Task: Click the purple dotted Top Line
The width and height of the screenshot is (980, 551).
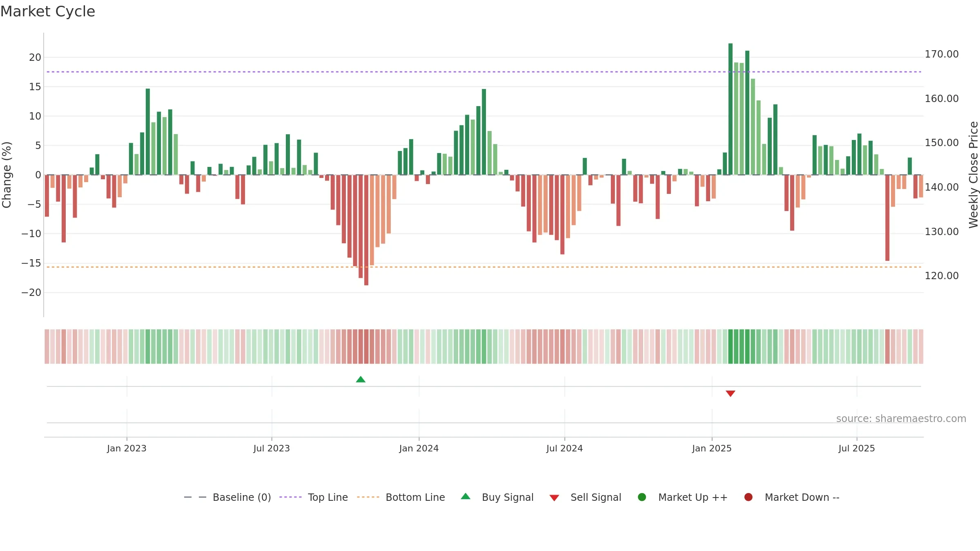Action: [484, 72]
